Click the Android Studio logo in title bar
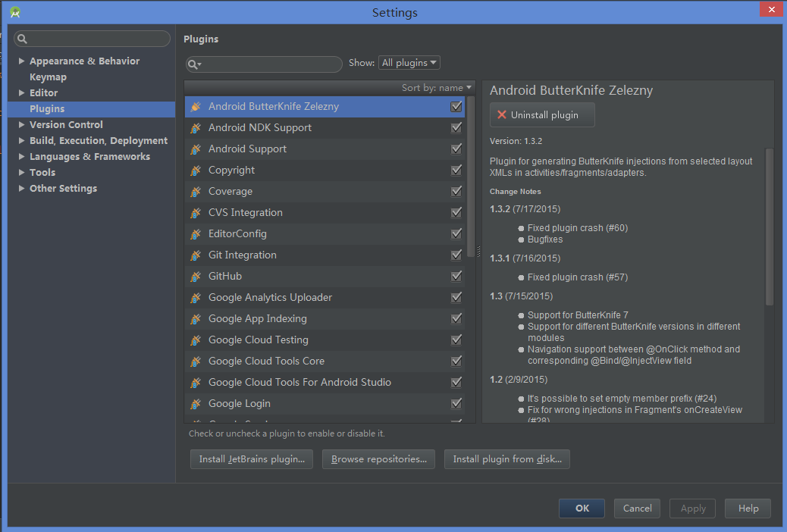787x532 pixels. click(x=15, y=12)
